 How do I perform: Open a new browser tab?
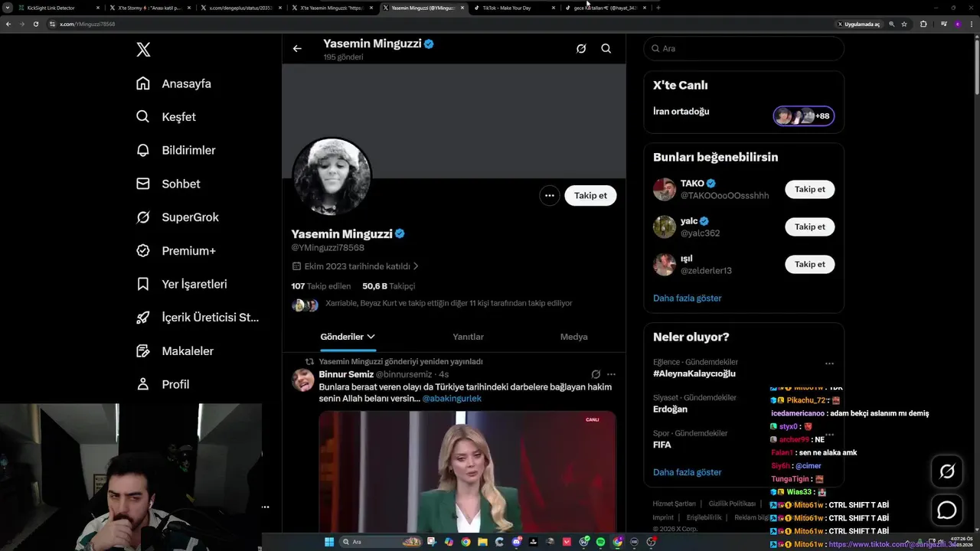658,8
